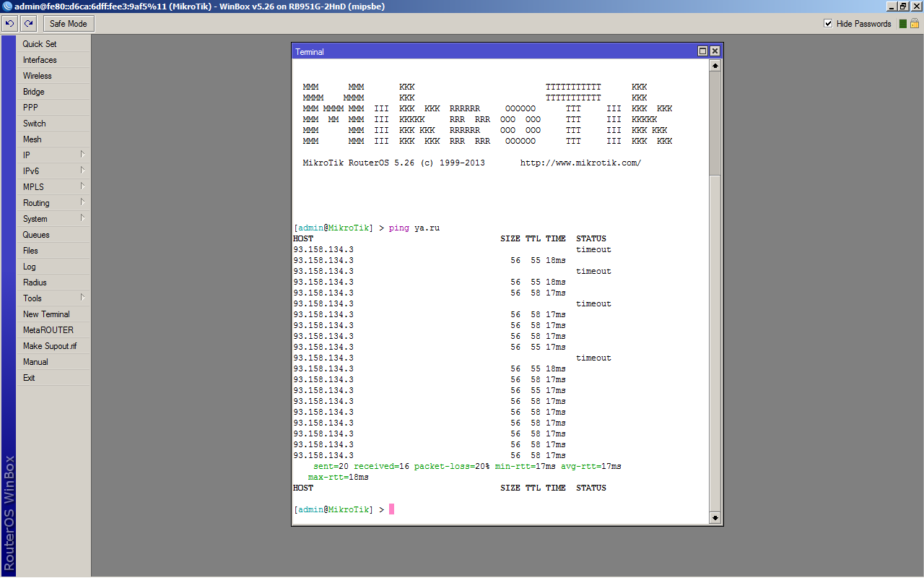Image resolution: width=924 pixels, height=578 pixels.
Task: Click the WinBox application icon in title bar
Action: pyautogui.click(x=7, y=7)
